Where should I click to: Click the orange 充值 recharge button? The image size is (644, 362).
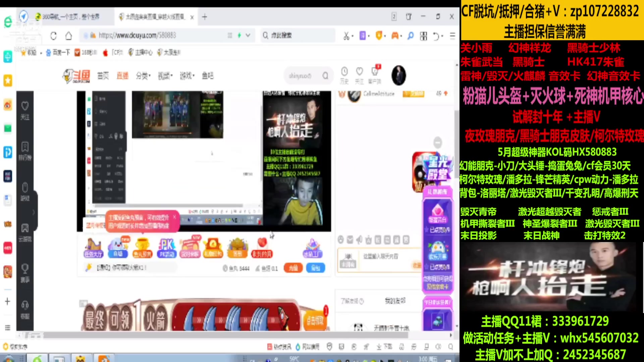(293, 268)
